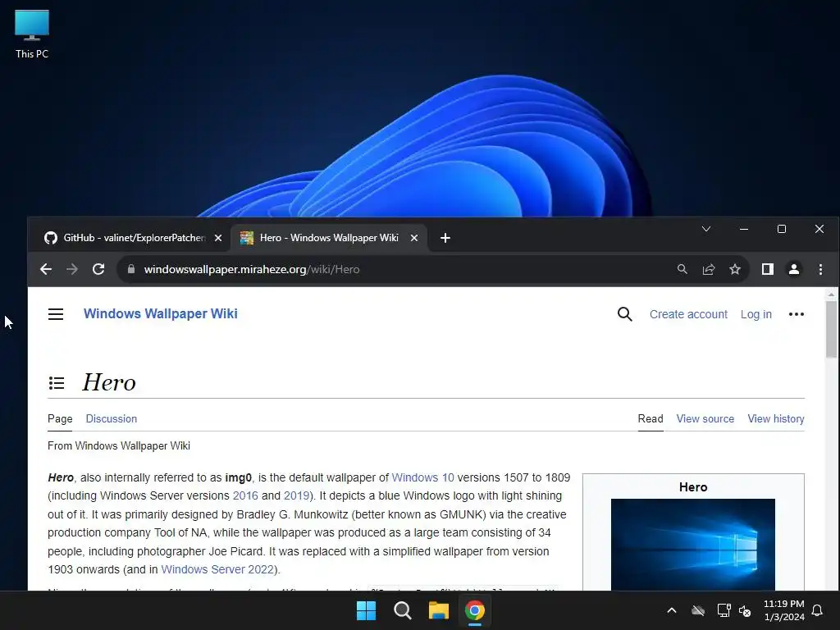Select the Read tab
The height and width of the screenshot is (630, 840).
pos(651,419)
